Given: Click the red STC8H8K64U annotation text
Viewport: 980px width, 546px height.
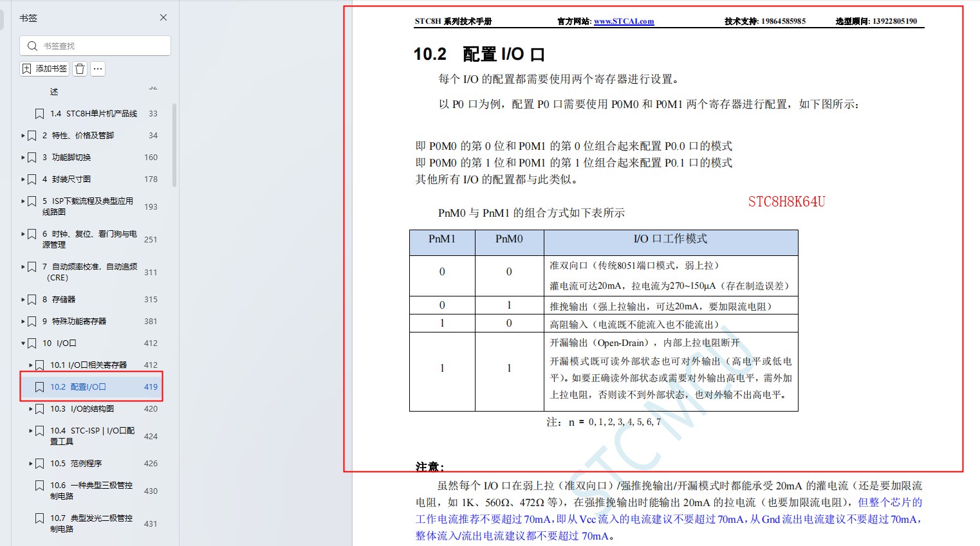Looking at the screenshot, I should (x=786, y=202).
